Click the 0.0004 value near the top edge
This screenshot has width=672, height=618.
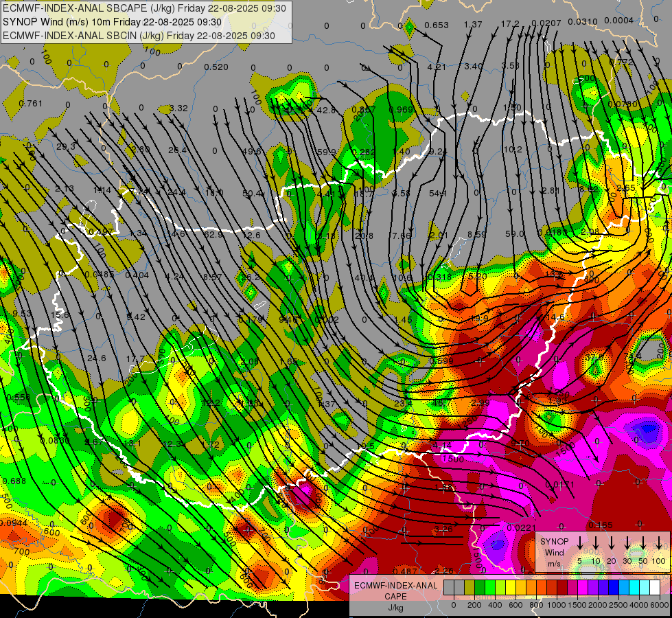pos(619,21)
